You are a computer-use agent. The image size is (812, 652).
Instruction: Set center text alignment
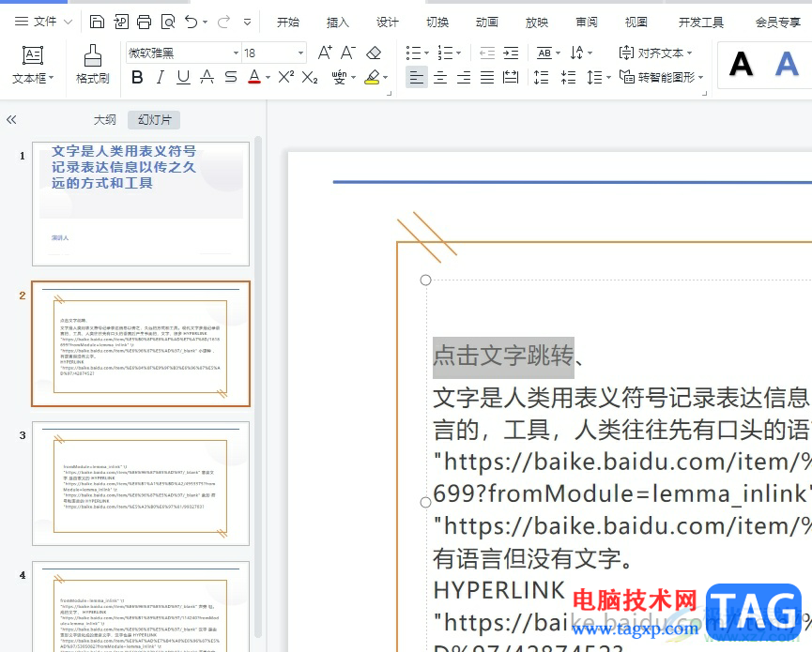440,77
